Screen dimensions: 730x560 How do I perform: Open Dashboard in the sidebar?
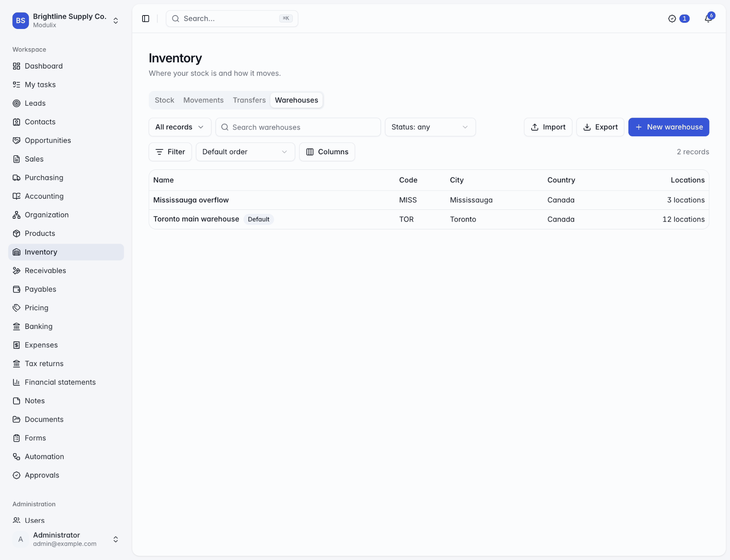tap(66, 66)
